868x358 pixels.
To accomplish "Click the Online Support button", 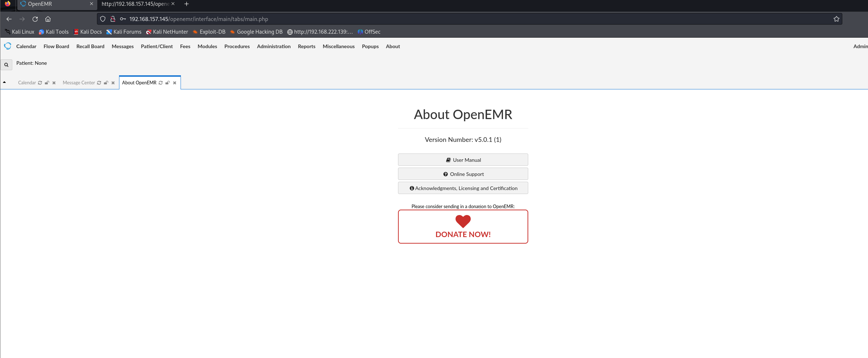I will pos(463,174).
